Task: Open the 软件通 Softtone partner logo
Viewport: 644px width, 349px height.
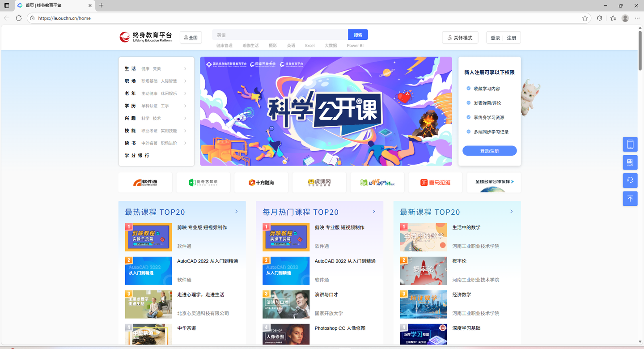Action: pyautogui.click(x=145, y=183)
